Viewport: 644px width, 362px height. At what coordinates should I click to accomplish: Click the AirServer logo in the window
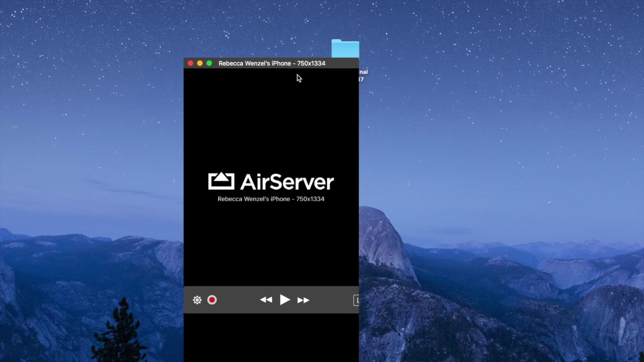point(271,182)
